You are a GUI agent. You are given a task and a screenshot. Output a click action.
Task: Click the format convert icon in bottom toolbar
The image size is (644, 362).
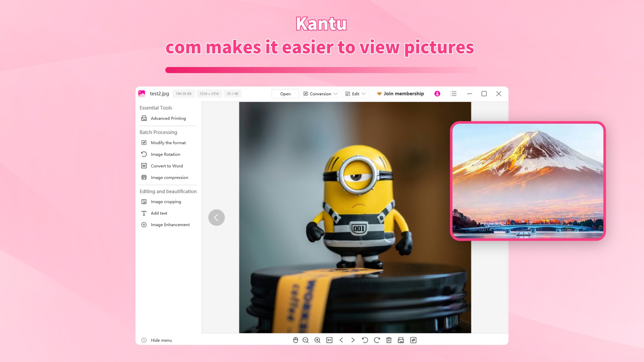[413, 340]
